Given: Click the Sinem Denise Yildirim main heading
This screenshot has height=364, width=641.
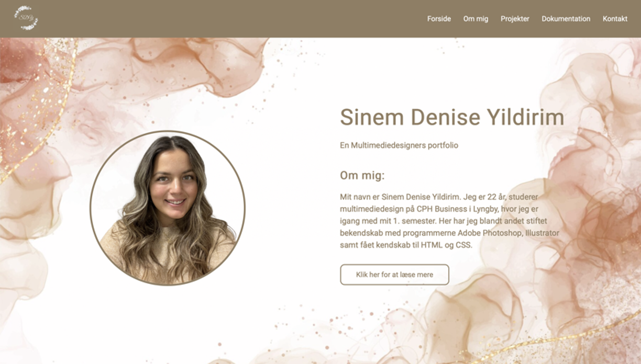Looking at the screenshot, I should (452, 117).
